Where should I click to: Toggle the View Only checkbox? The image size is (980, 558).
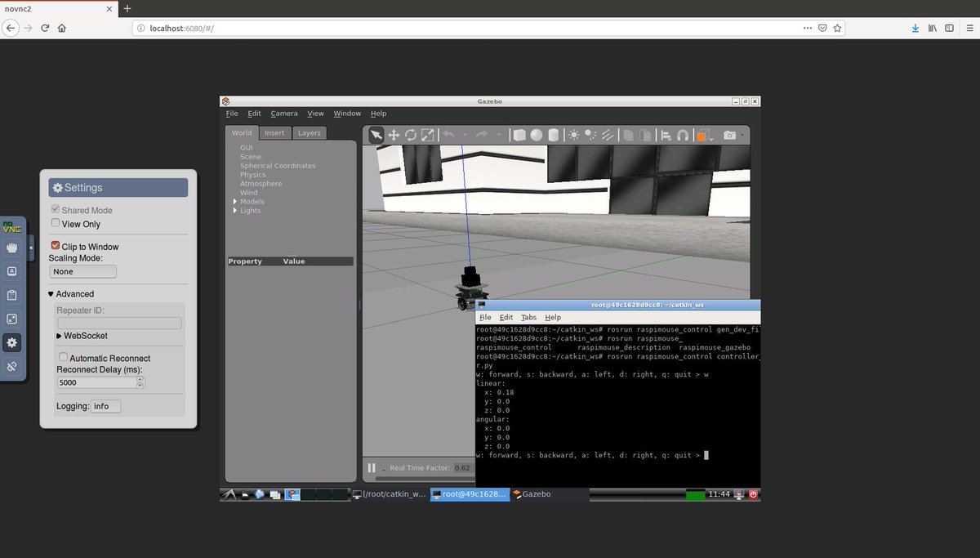coord(56,223)
